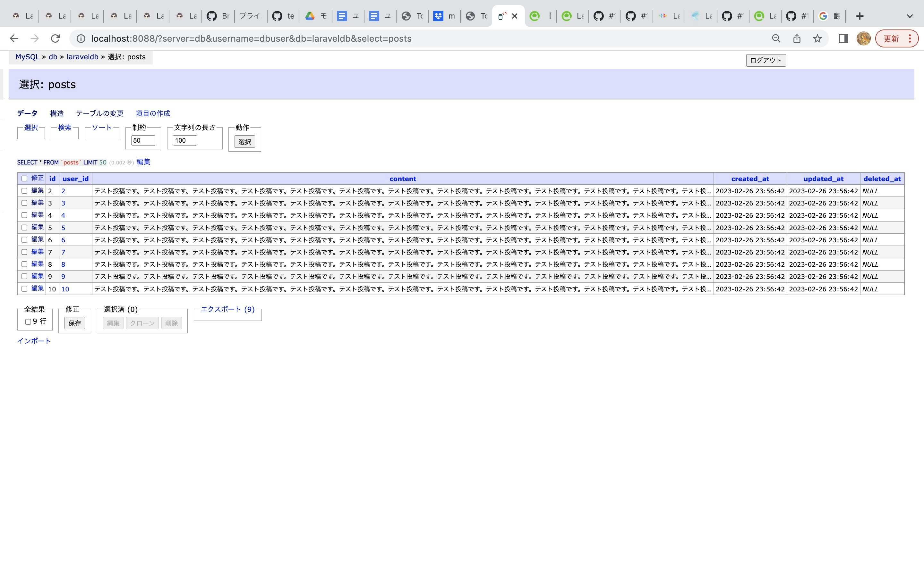Open the テーブルの変更 tab
The image size is (924, 577).
pyautogui.click(x=100, y=113)
